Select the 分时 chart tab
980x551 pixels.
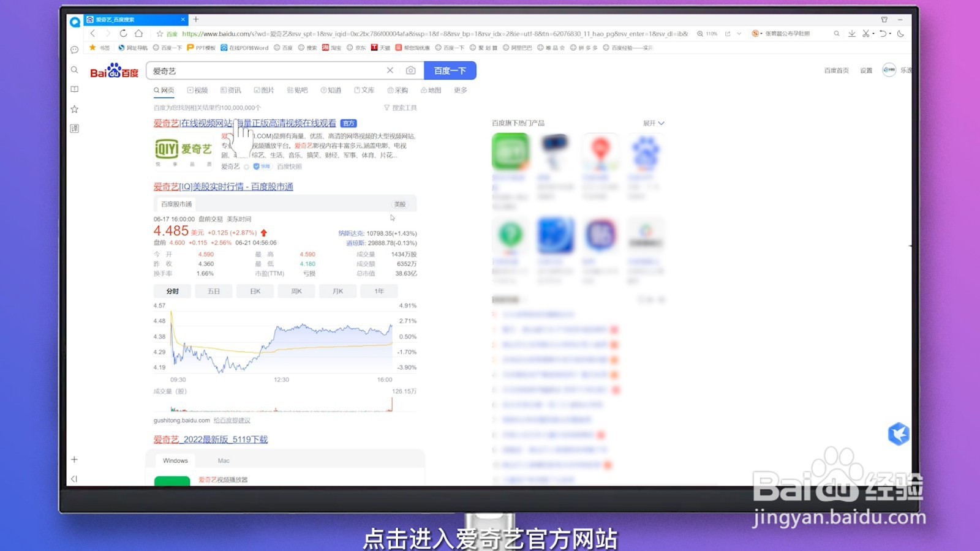(x=173, y=291)
